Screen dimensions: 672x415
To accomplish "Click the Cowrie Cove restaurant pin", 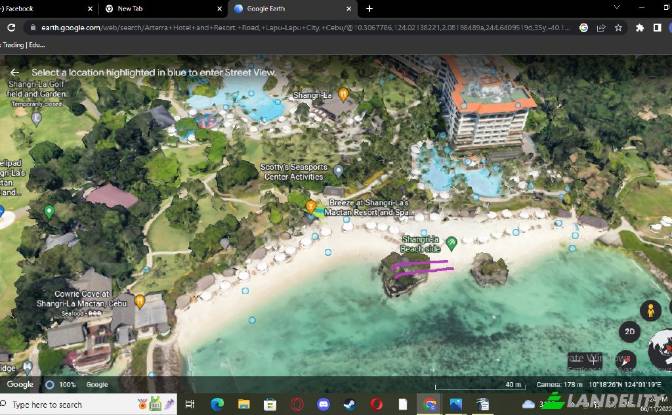I will tap(140, 300).
